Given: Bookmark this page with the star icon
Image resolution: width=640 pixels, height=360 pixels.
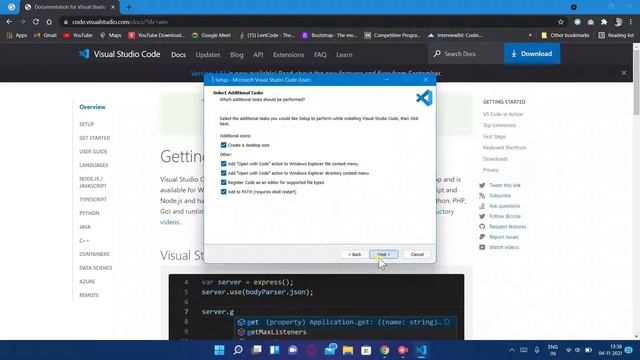Looking at the screenshot, I should coord(561,22).
